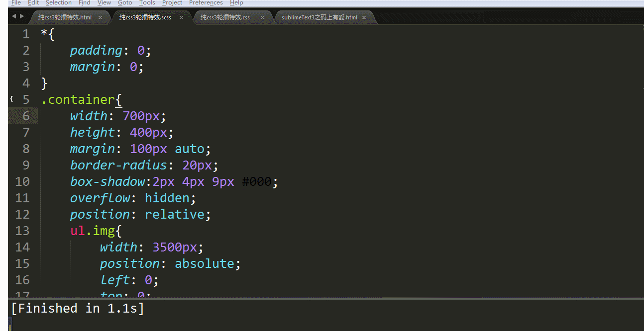Click the 'absolute' position value
This screenshot has width=644, height=331.
tap(204, 263)
